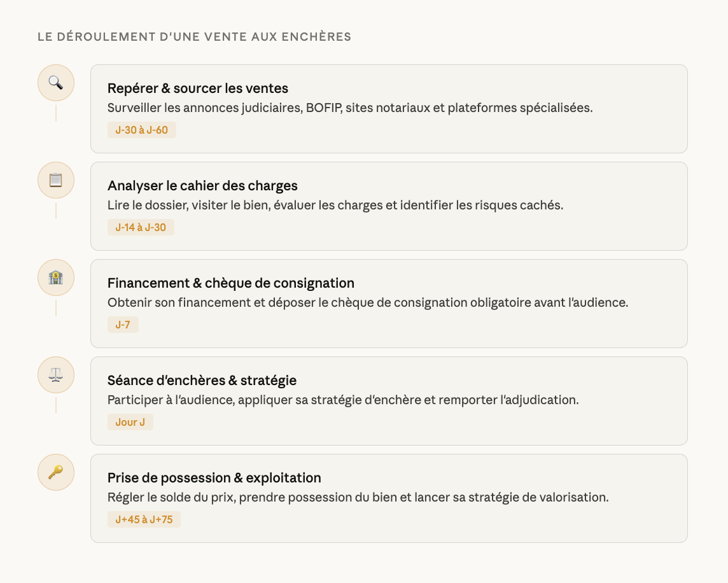Open 'Financement & chèque de consignation' heading
The height and width of the screenshot is (583, 728).
pyautogui.click(x=231, y=283)
